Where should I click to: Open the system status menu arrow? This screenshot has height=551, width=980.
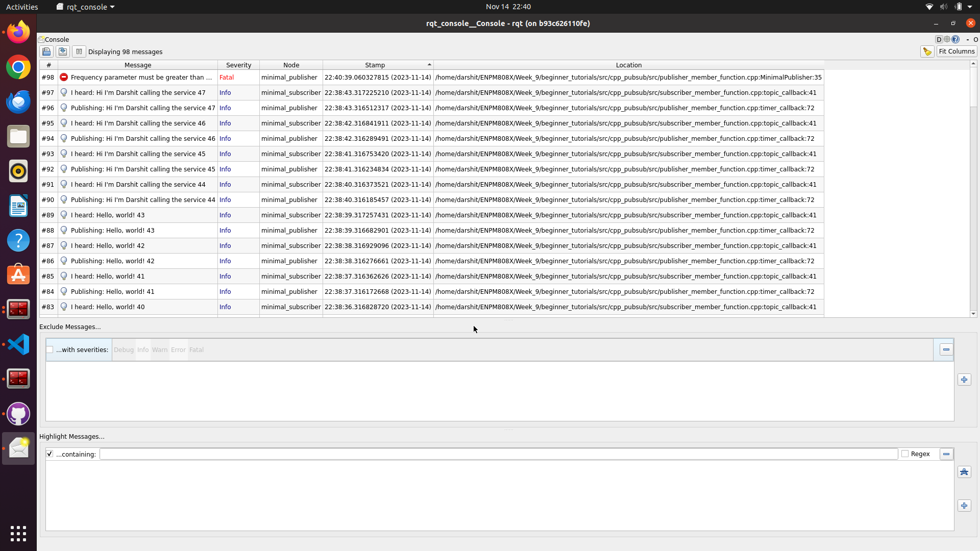pos(970,7)
